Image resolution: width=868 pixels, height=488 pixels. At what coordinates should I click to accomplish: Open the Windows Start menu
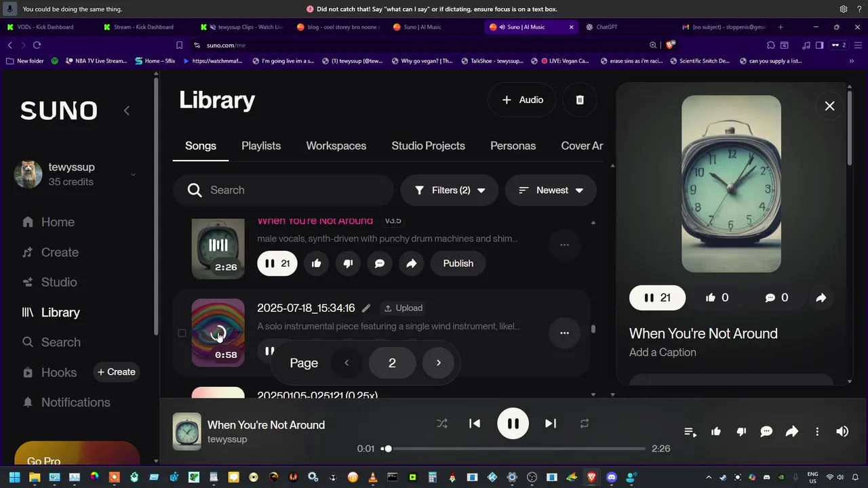pos(14,477)
